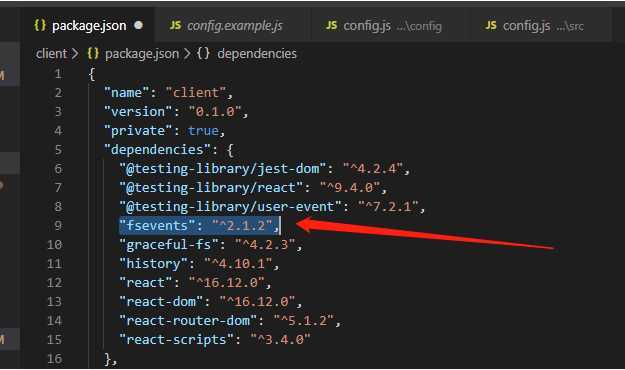
Task: Click JS icon on config.js config tab
Action: [331, 26]
